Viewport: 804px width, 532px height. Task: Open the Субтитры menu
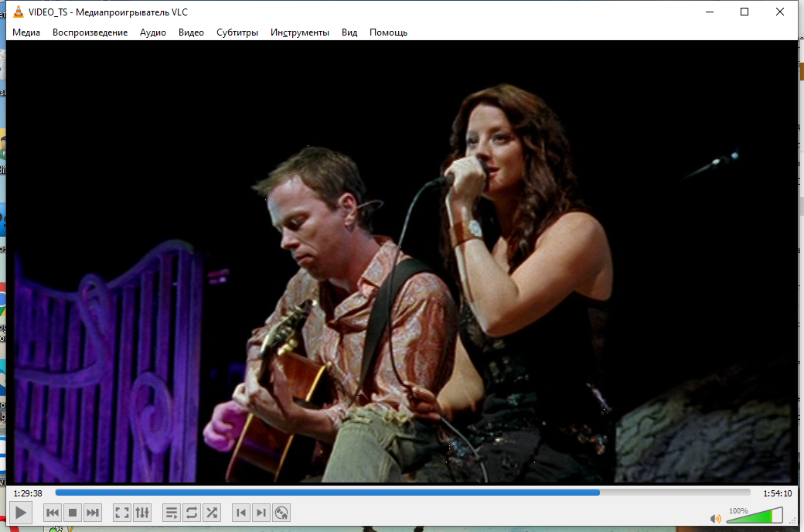[237, 32]
